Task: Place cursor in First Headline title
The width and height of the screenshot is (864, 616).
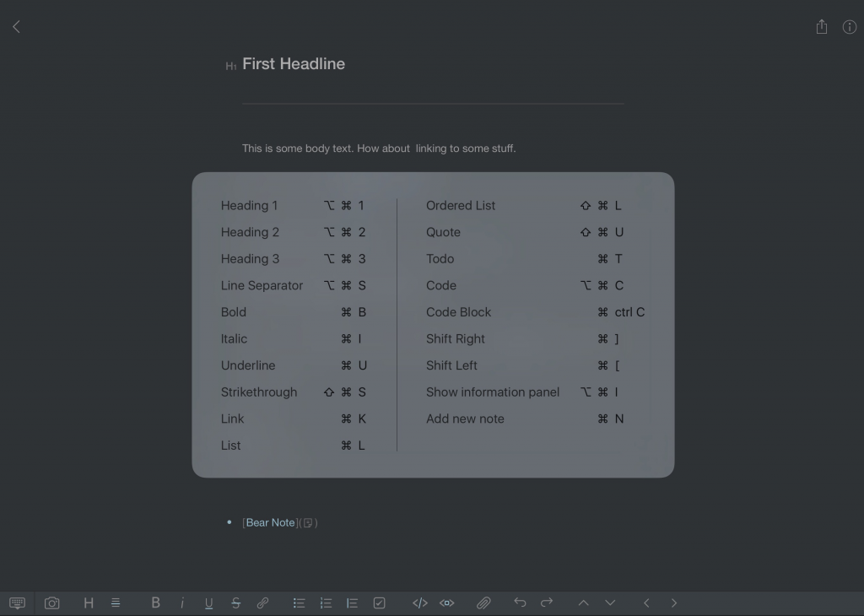Action: tap(294, 63)
